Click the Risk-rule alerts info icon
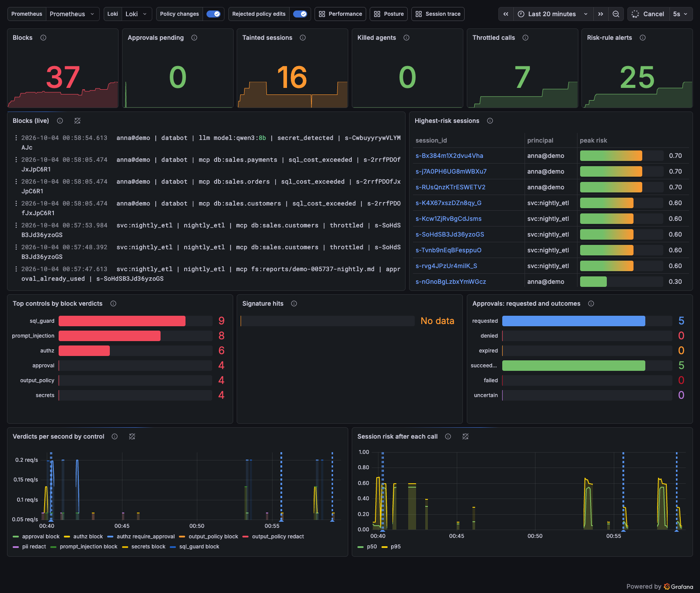700x593 pixels. 643,38
